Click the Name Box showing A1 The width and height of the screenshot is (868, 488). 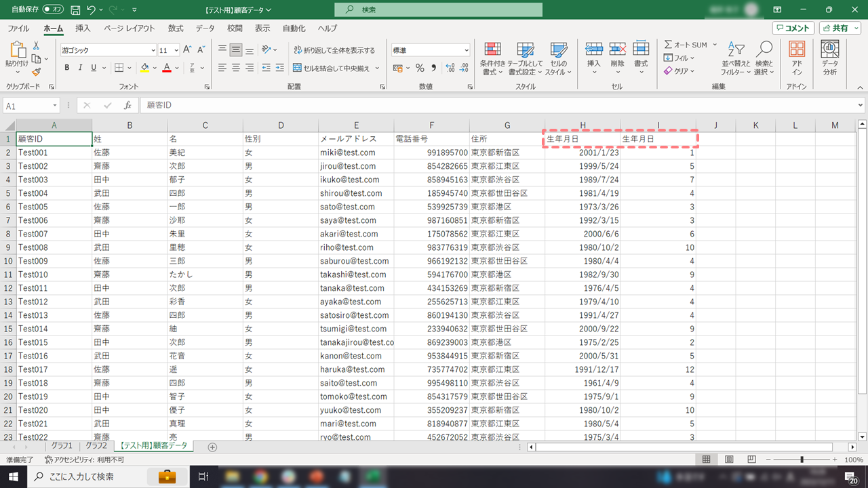(31, 106)
